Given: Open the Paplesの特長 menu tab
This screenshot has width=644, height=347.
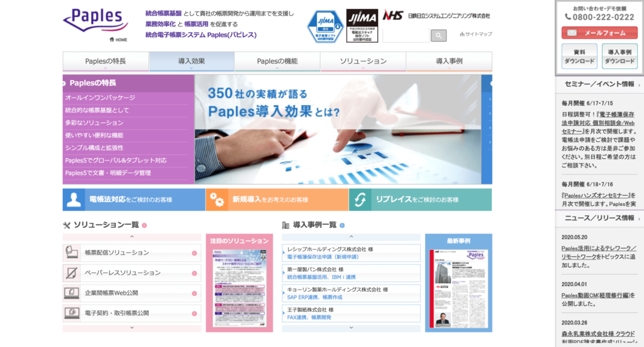Looking at the screenshot, I should tap(106, 61).
